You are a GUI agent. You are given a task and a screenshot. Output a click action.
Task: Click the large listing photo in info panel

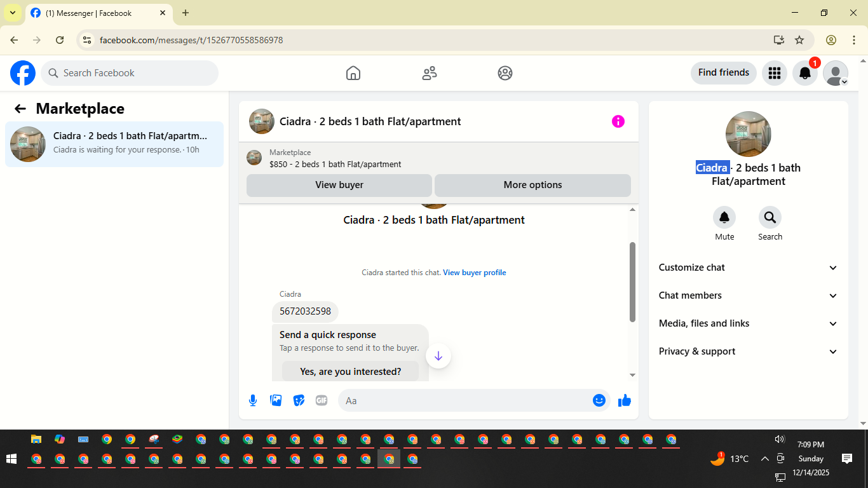(749, 134)
